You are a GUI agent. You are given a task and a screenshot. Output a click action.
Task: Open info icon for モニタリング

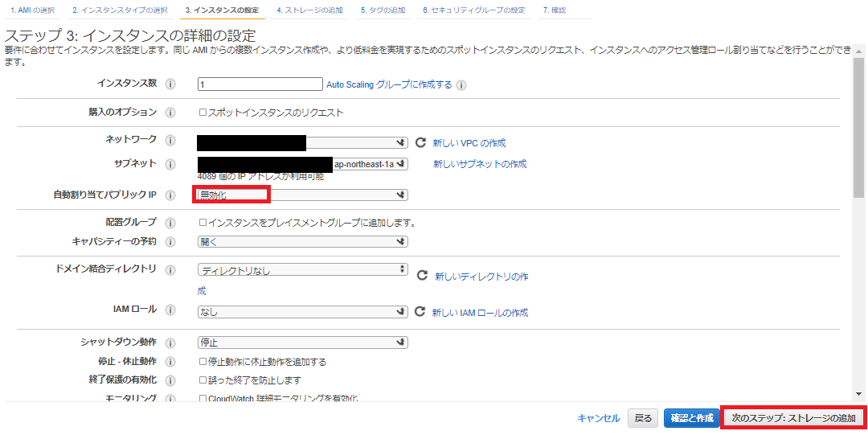[170, 399]
